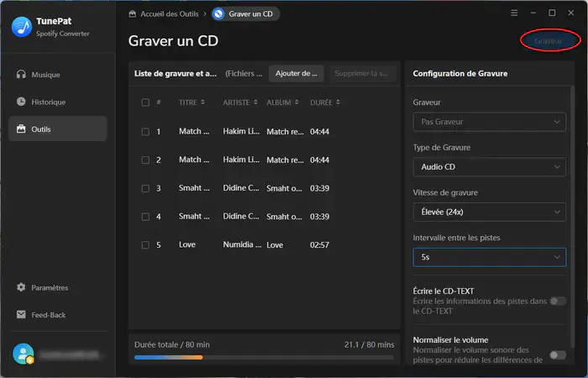Tick the select-all checkbox in header

pos(145,102)
